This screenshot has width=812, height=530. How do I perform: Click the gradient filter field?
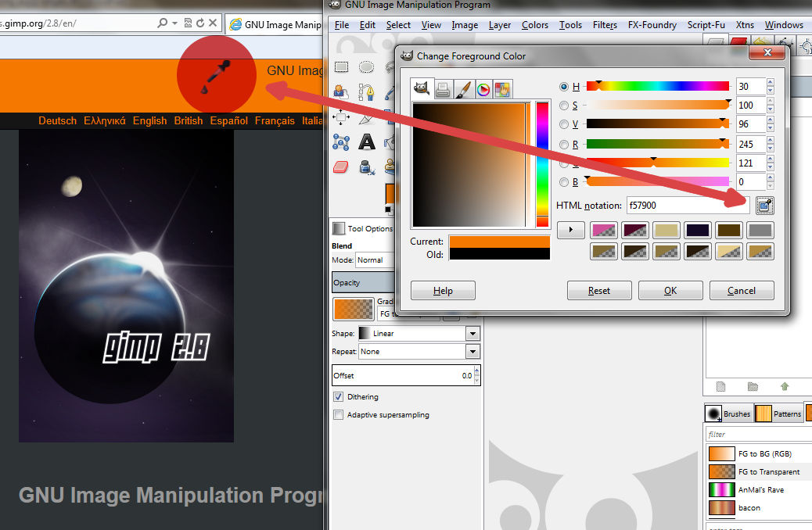click(759, 435)
